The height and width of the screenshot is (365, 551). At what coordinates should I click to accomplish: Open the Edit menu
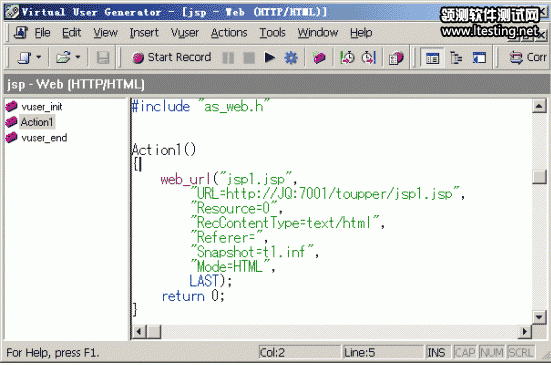point(72,33)
